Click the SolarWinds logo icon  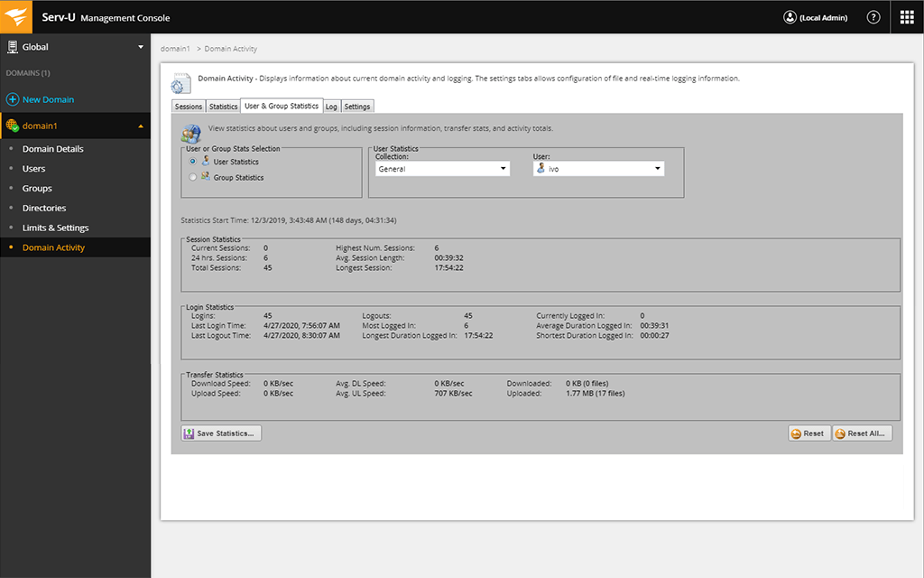(15, 16)
